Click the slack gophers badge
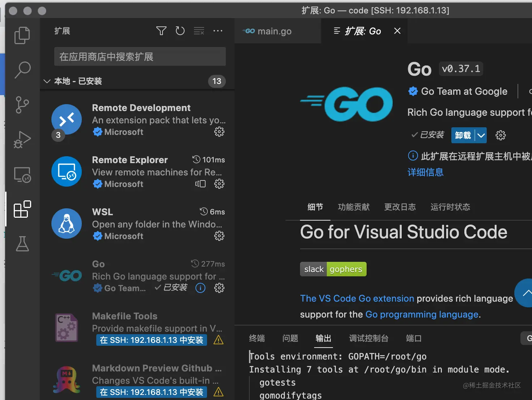532x400 pixels. tap(333, 269)
